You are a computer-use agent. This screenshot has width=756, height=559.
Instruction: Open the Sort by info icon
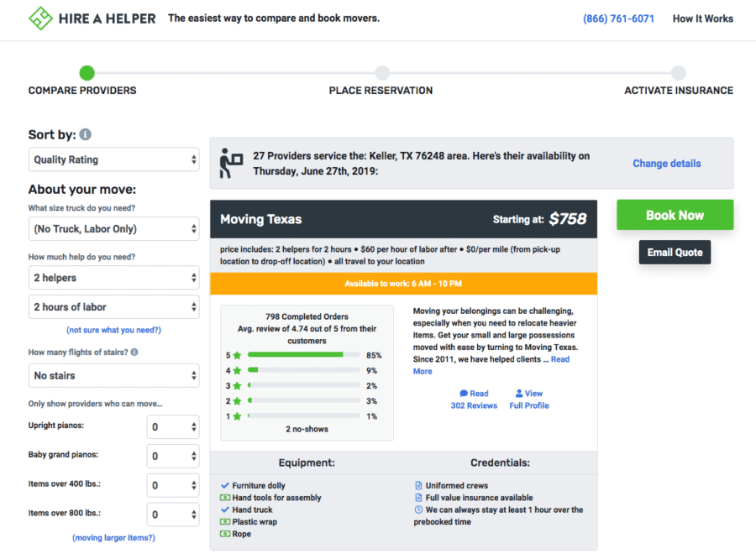click(86, 134)
